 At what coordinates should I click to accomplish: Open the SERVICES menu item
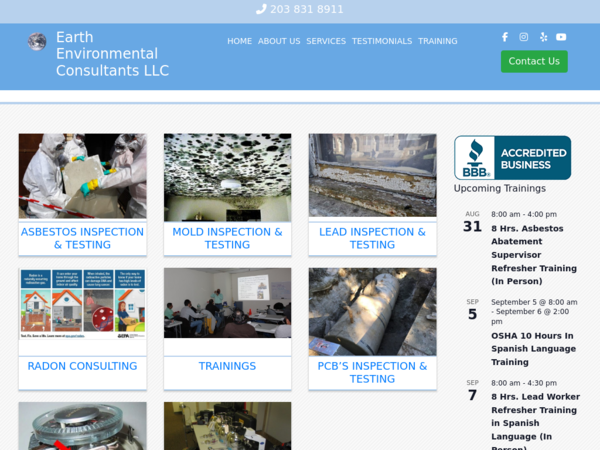[x=326, y=41]
